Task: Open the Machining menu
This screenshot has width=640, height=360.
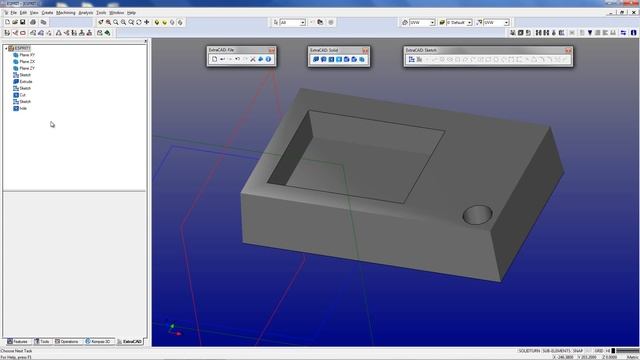Action: click(66, 13)
